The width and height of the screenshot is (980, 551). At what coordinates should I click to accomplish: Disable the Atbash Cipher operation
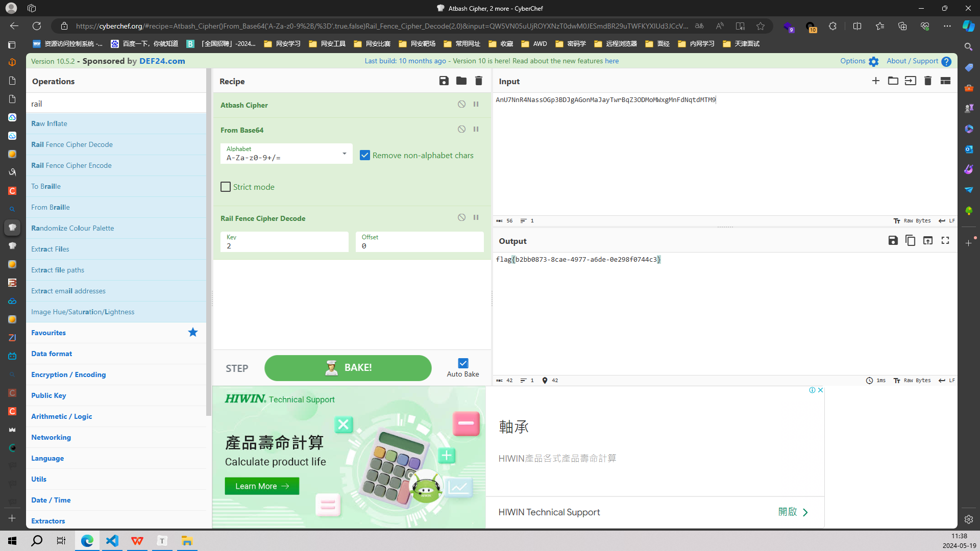coord(461,104)
